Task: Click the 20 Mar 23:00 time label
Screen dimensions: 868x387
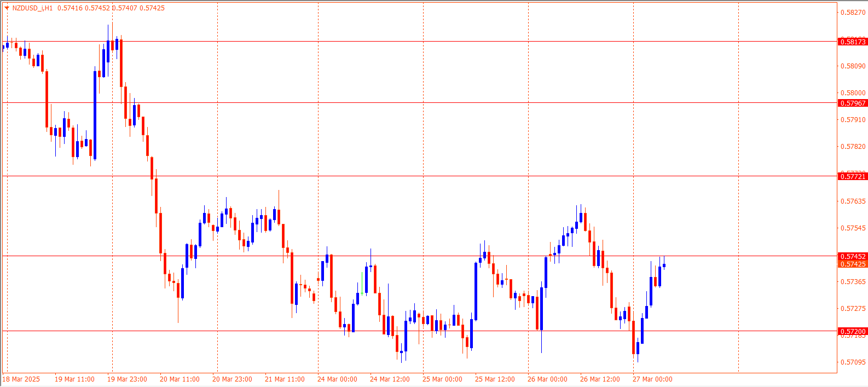Action: pyautogui.click(x=232, y=379)
